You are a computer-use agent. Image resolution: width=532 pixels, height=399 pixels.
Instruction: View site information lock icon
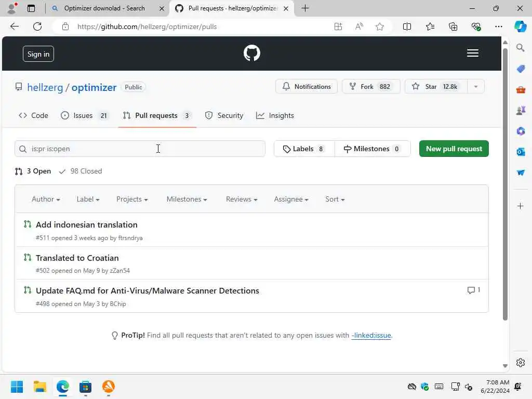coord(65,26)
